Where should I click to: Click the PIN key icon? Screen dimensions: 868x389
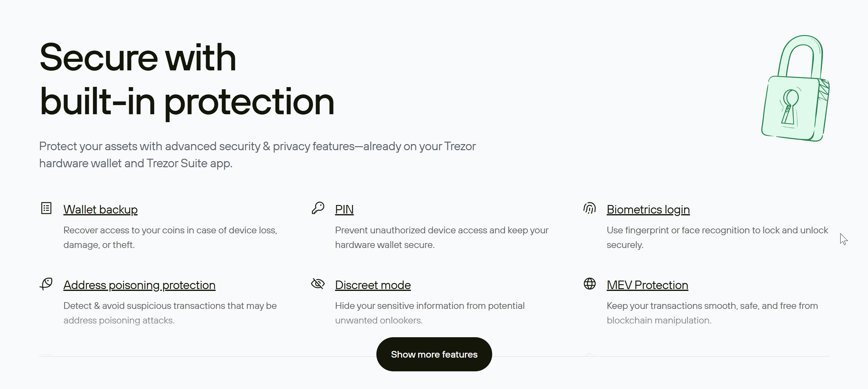tap(318, 208)
